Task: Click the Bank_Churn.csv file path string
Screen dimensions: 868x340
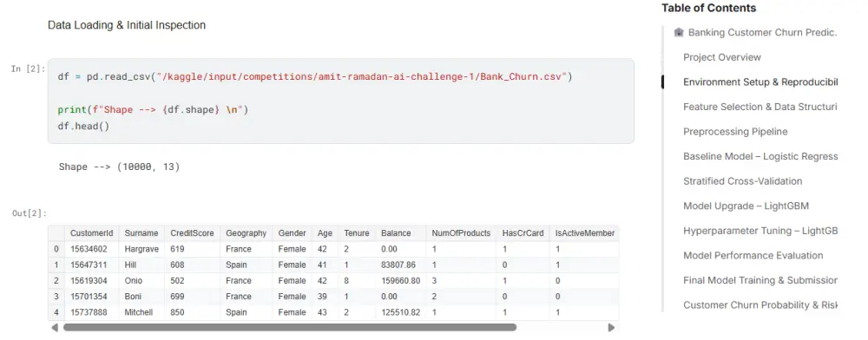Action: pyautogui.click(x=361, y=77)
